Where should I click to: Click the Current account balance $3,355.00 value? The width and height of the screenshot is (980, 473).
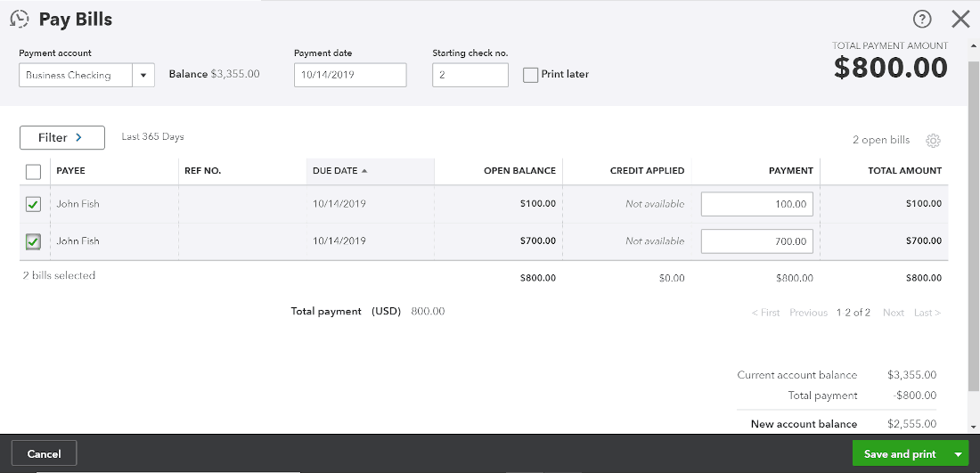(912, 376)
